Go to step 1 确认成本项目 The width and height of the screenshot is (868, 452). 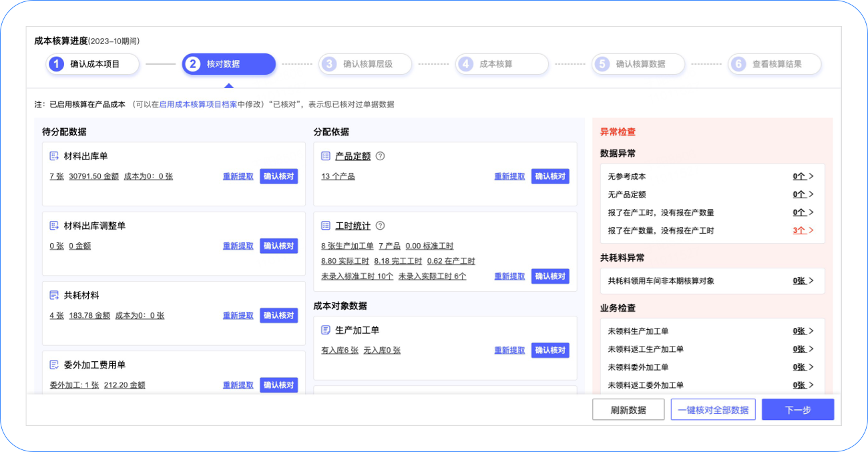pyautogui.click(x=93, y=64)
